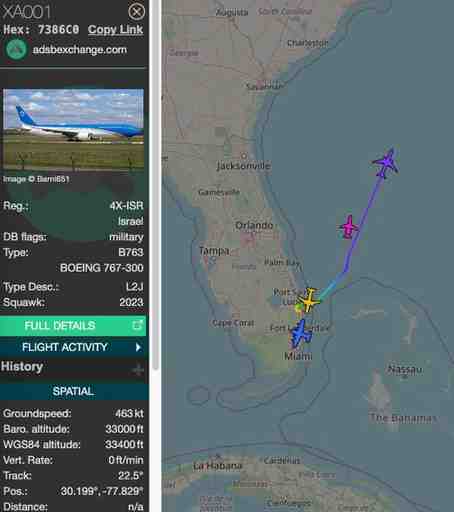Click the Miami label on the map
This screenshot has height=512, width=454.
(x=298, y=356)
